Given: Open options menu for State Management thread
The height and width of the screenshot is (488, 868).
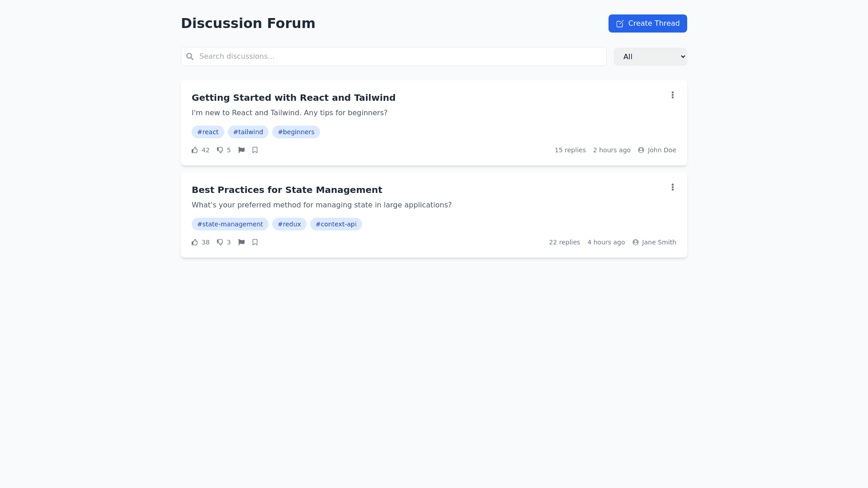Looking at the screenshot, I should (x=673, y=187).
